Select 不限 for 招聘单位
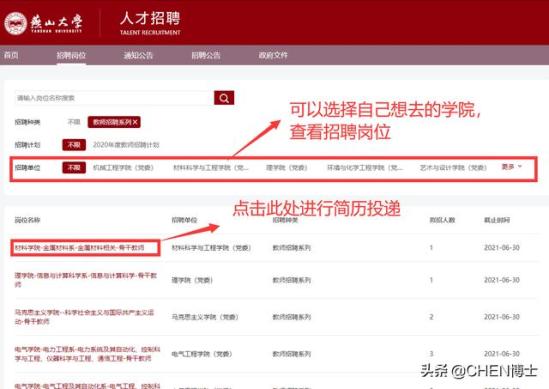The image size is (549, 389). coord(74,167)
